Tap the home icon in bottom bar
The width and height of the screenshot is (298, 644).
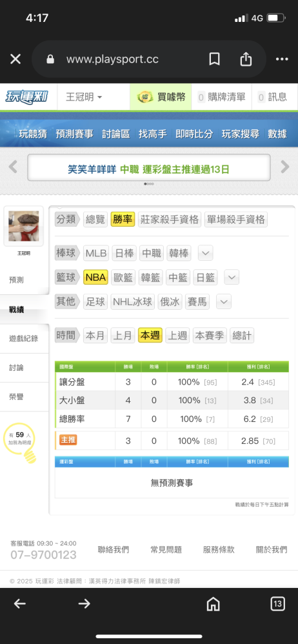click(x=213, y=604)
